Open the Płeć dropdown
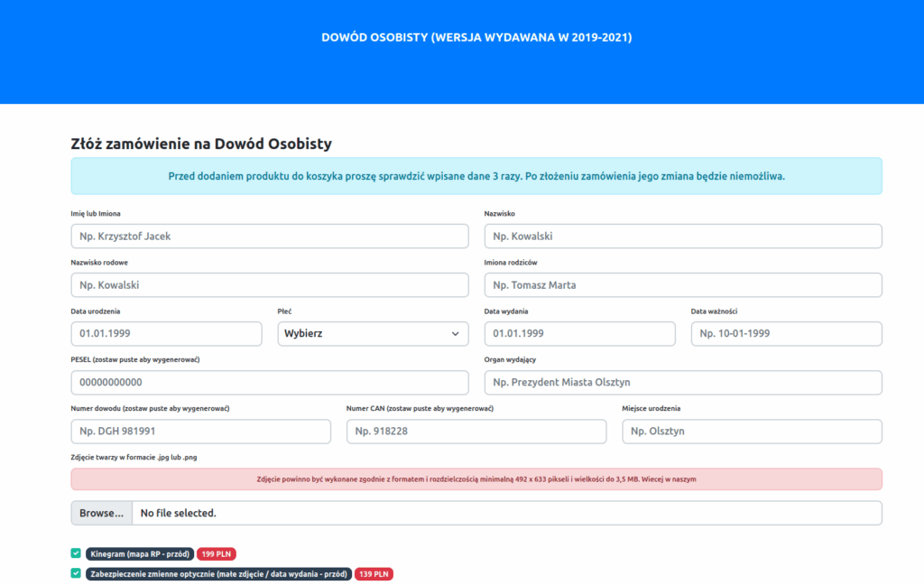 tap(373, 334)
